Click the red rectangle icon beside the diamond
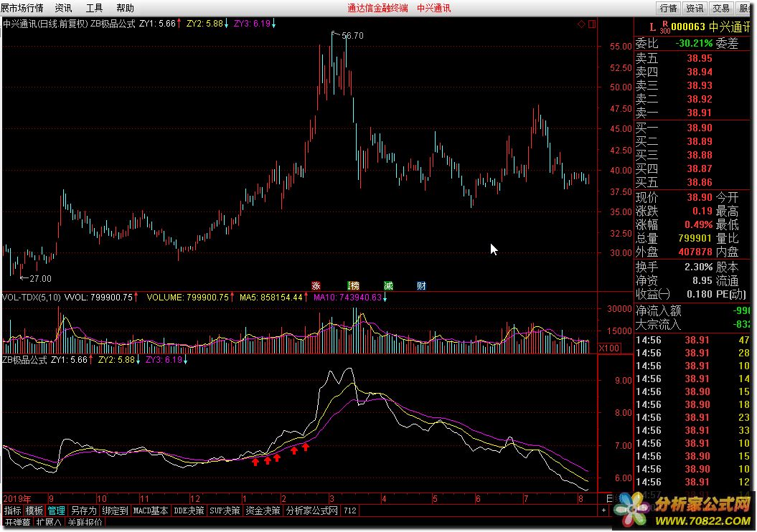757x532 pixels. point(592,24)
